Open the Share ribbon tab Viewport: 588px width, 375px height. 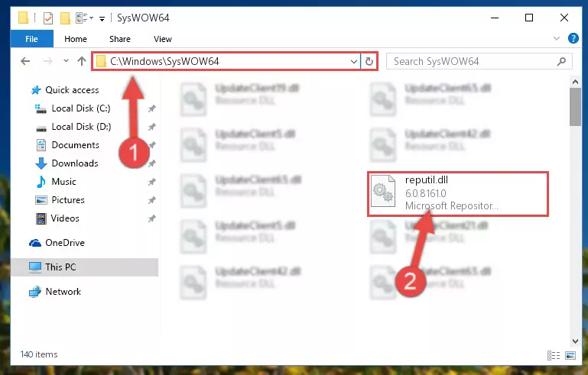click(x=120, y=39)
